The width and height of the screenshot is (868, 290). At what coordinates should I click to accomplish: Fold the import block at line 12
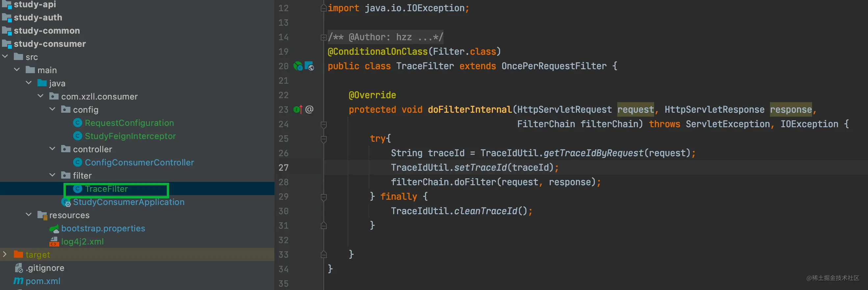323,8
